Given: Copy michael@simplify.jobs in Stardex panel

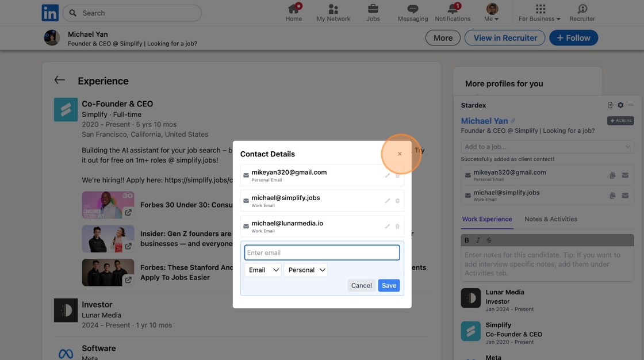Looking at the screenshot, I should tap(612, 196).
